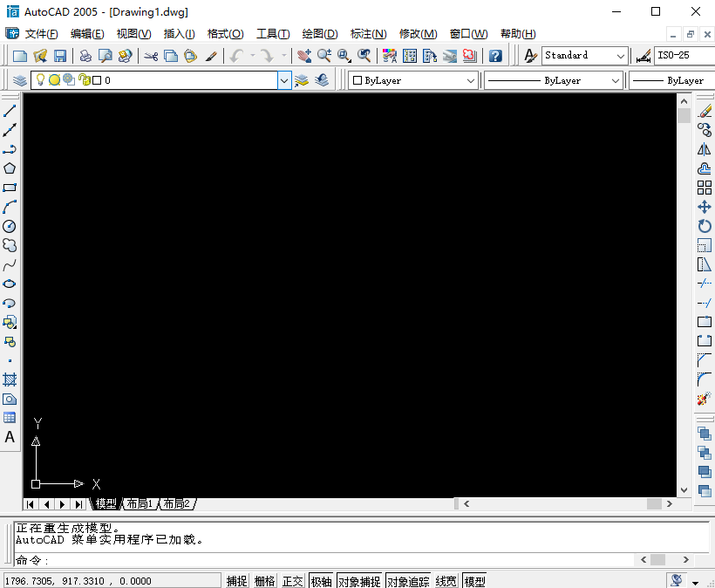Viewport: 715px width, 588px height.
Task: Toggle the 正交 ortho mode button
Action: point(293,581)
